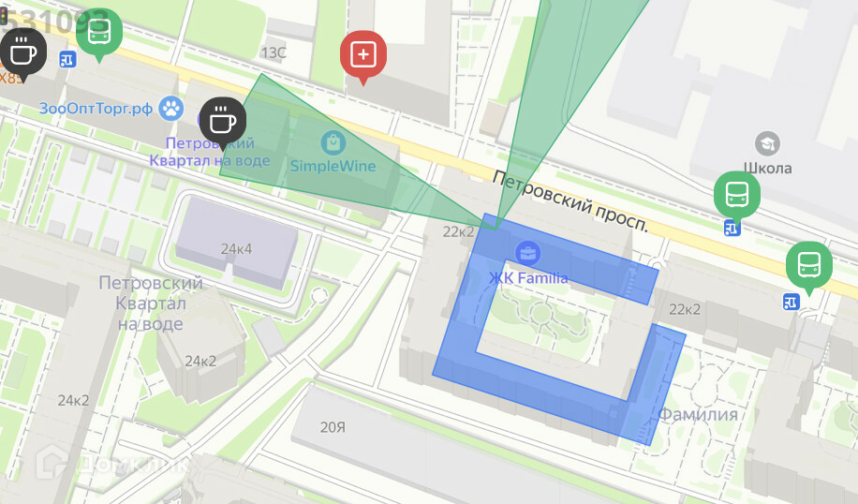Click the rightmost green bus stop pin

pyautogui.click(x=809, y=267)
